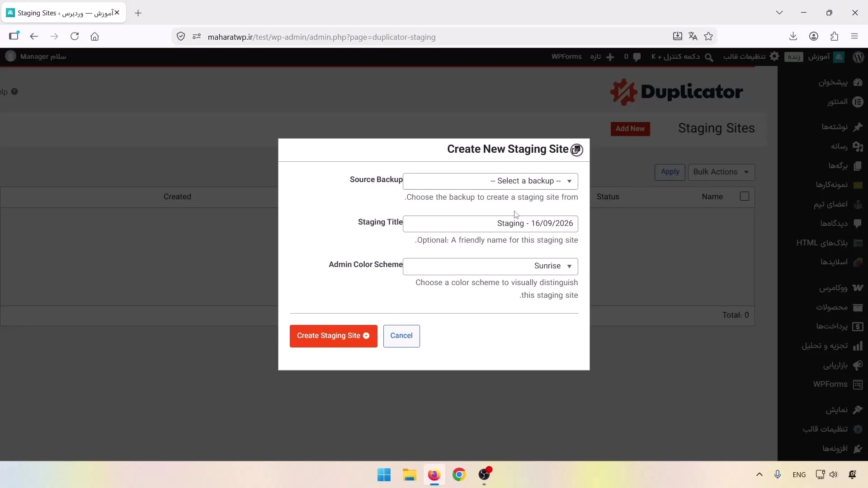Open the Firefox account icon
The width and height of the screenshot is (868, 488).
point(814,37)
